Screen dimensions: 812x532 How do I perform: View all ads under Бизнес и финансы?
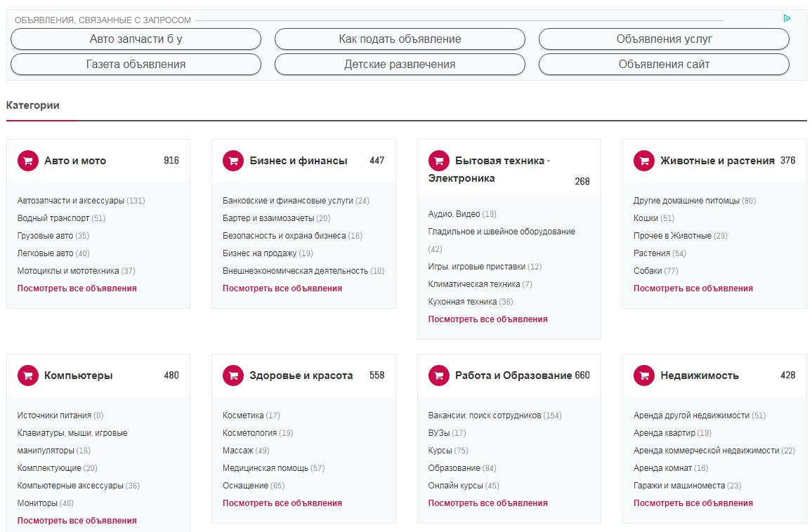tap(282, 288)
